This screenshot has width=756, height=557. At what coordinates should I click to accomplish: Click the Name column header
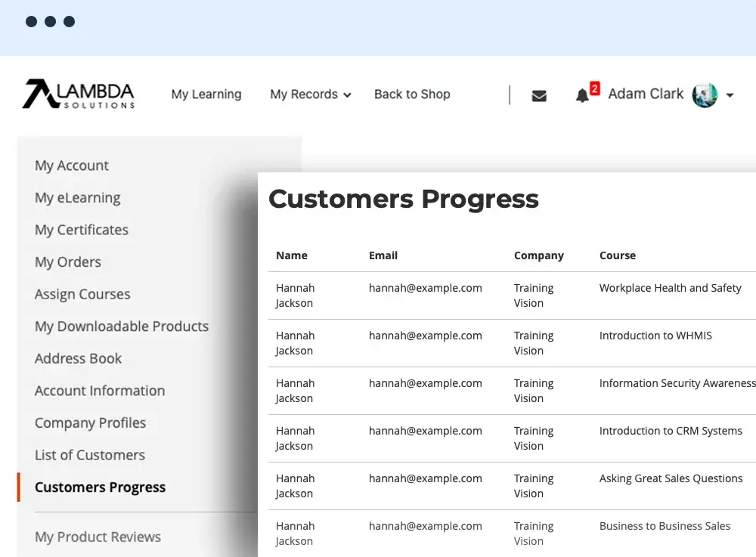[292, 255]
